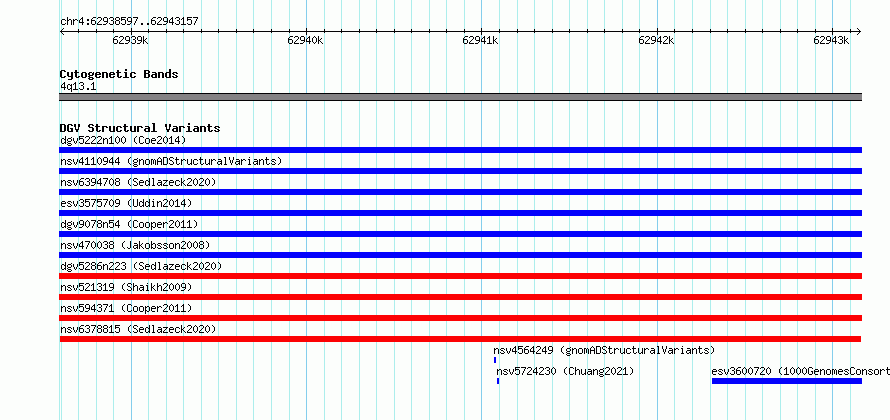Select the small blue mark under nsv5724230
The height and width of the screenshot is (420, 890).
[498, 381]
